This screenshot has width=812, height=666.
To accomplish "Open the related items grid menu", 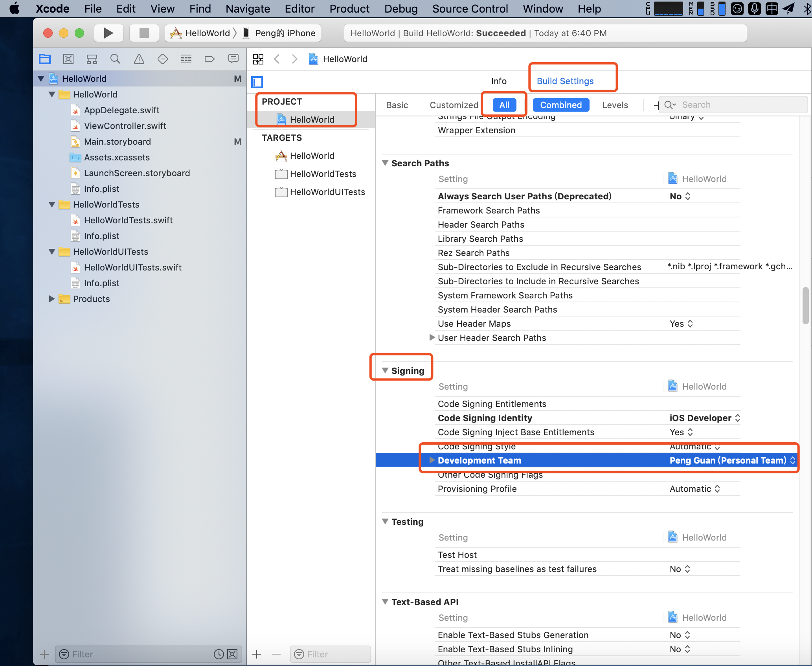I will pyautogui.click(x=258, y=59).
